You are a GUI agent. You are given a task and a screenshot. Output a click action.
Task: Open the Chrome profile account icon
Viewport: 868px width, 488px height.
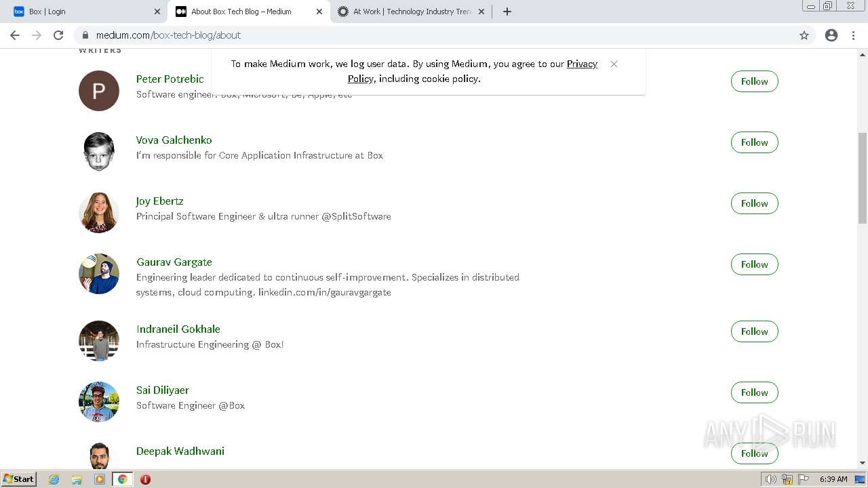tap(831, 35)
